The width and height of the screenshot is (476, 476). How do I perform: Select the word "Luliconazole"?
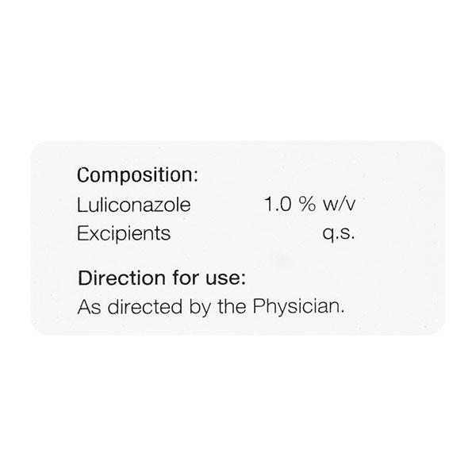(133, 204)
